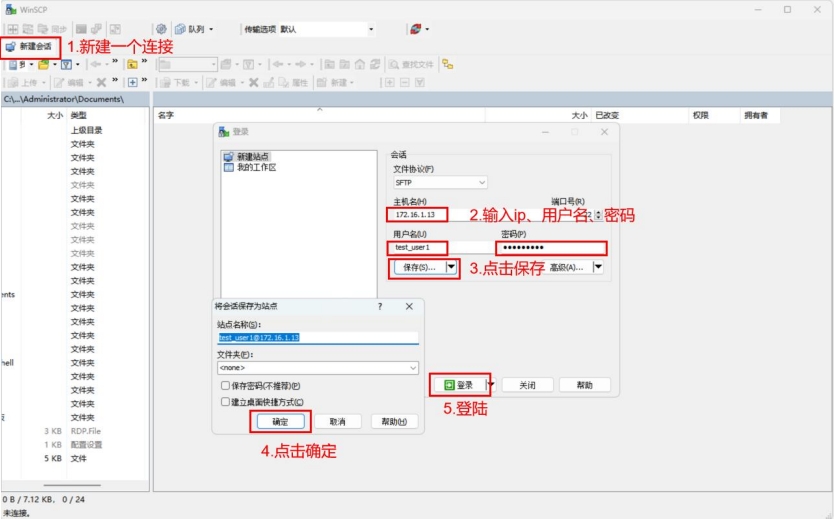Screen dimensions: 836x521
Task: Click the remote panel delete X icon
Action: (254, 82)
